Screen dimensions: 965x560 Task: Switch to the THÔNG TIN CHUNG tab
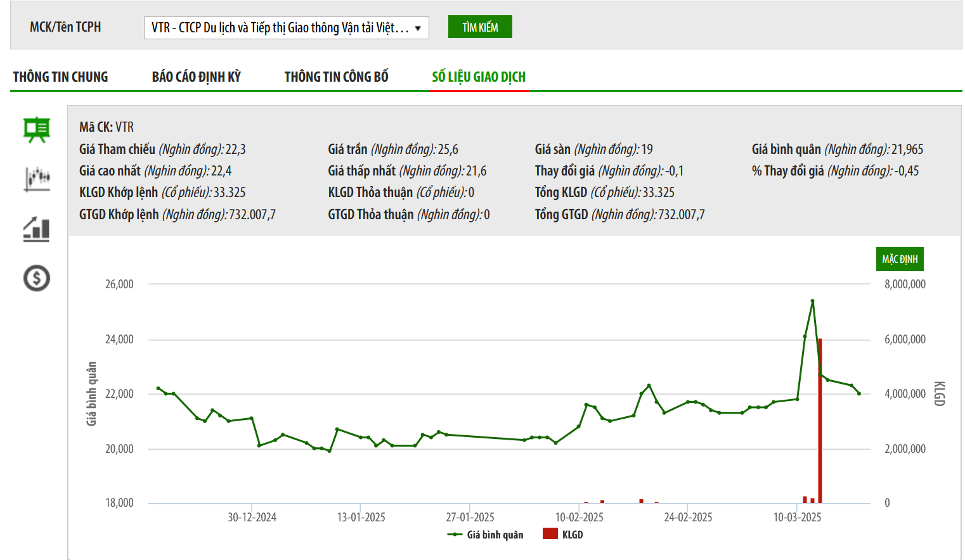[x=60, y=77]
